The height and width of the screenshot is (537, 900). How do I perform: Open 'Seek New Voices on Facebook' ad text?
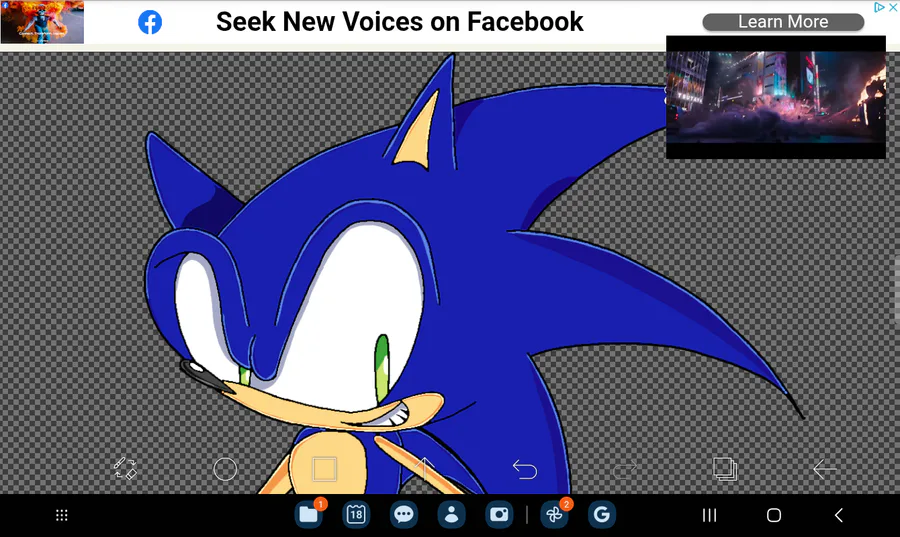tap(399, 22)
